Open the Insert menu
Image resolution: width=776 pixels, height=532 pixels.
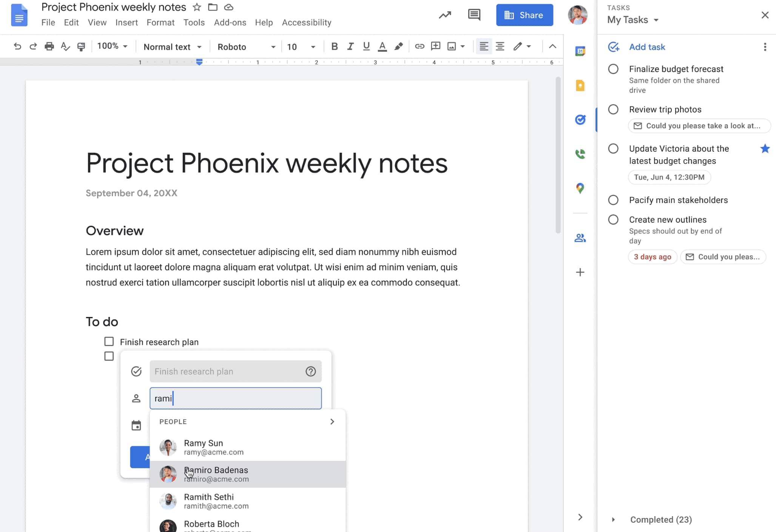pyautogui.click(x=127, y=23)
